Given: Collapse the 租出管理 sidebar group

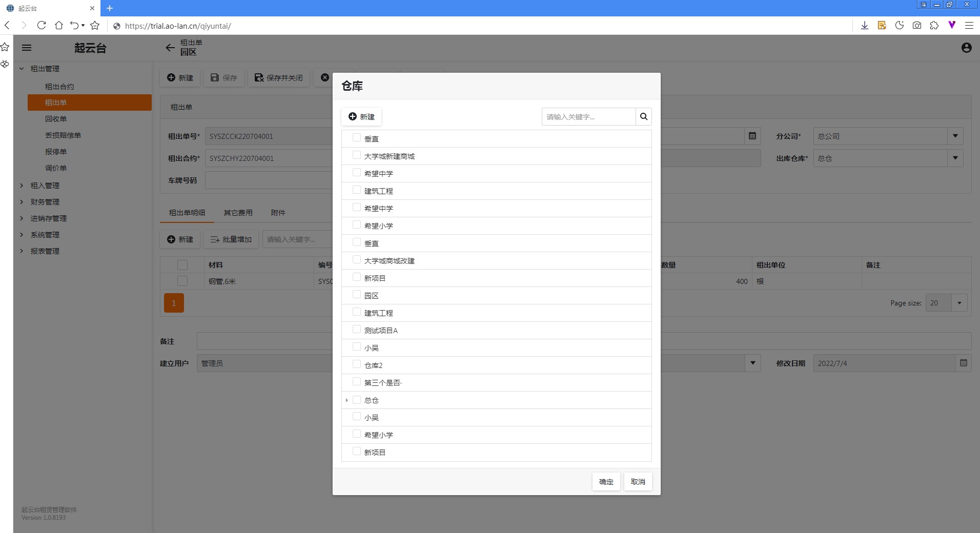Looking at the screenshot, I should point(22,68).
